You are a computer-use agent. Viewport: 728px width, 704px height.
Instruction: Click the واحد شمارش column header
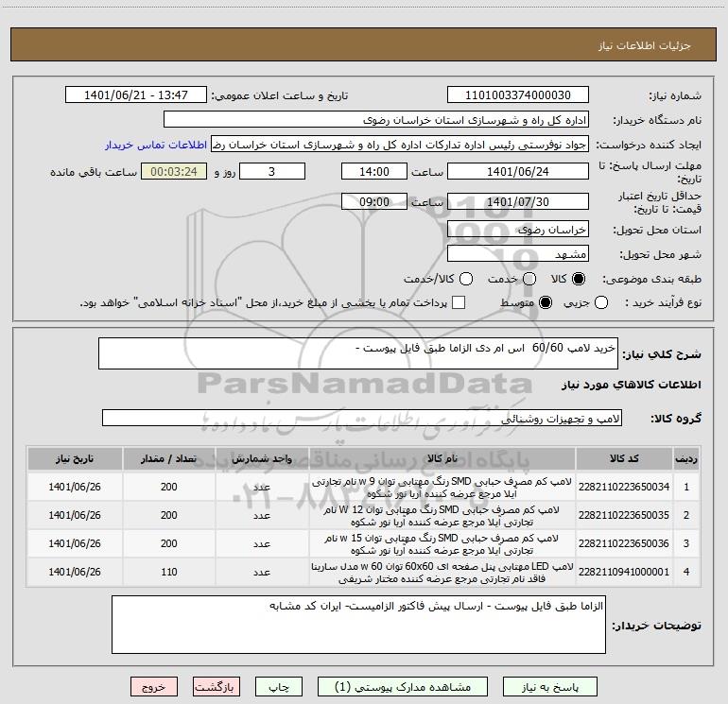click(262, 458)
